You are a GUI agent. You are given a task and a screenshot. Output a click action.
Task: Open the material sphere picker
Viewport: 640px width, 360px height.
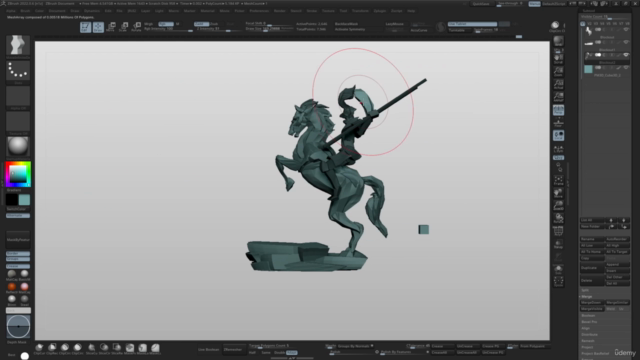click(18, 146)
